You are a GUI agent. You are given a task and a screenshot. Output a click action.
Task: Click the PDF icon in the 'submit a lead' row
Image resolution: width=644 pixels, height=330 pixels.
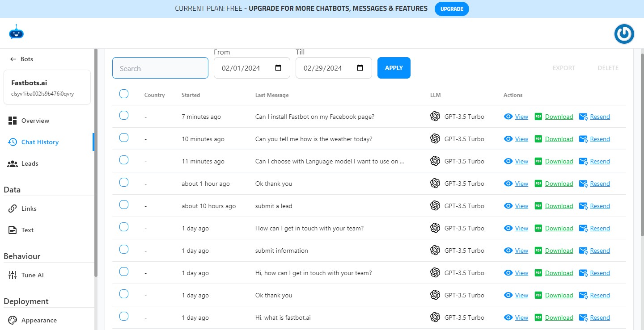538,206
